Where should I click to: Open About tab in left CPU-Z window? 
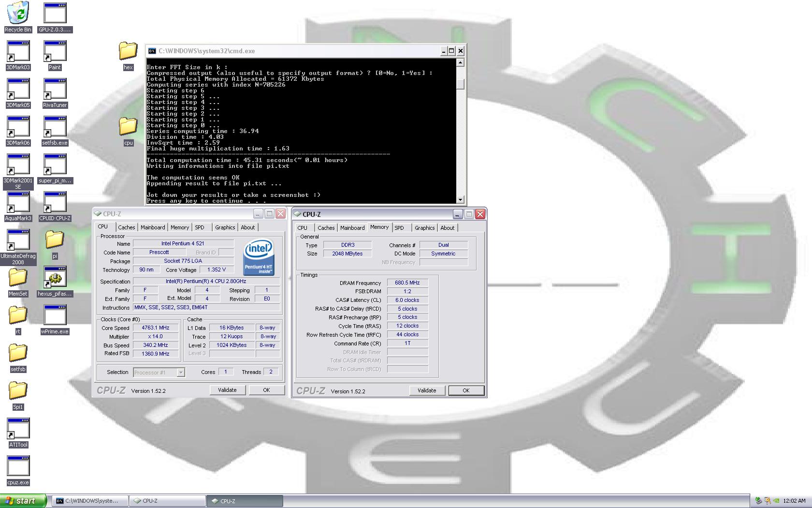coord(248,227)
